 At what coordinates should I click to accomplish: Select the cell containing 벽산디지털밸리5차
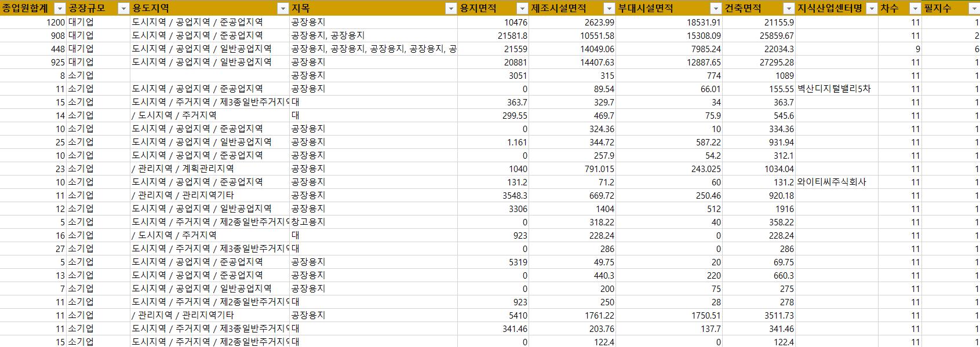click(833, 89)
